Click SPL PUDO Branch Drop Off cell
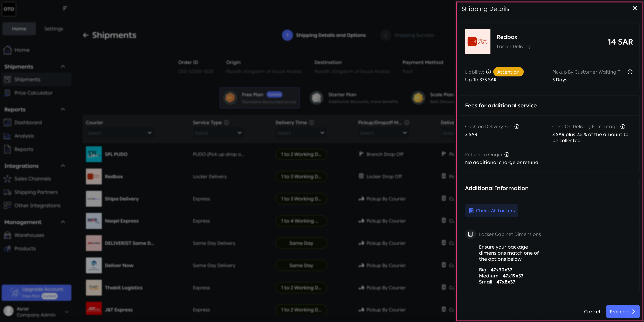This screenshot has height=322, width=644. coord(381,154)
